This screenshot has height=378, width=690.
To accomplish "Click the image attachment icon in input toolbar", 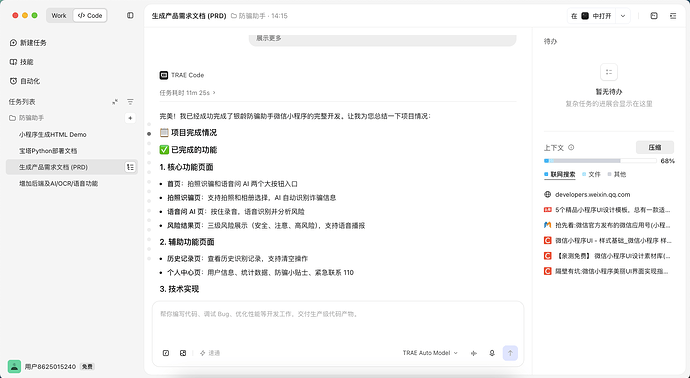I will (x=183, y=353).
